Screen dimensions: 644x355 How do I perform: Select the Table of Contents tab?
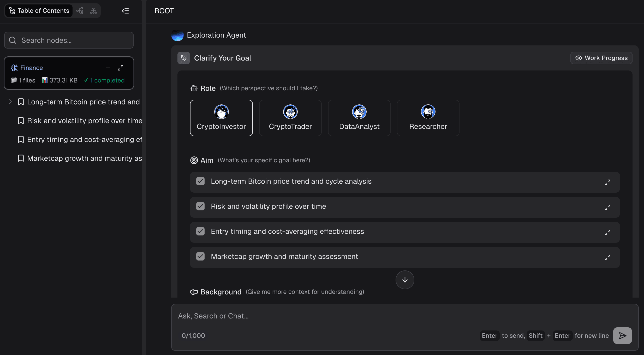tap(39, 11)
